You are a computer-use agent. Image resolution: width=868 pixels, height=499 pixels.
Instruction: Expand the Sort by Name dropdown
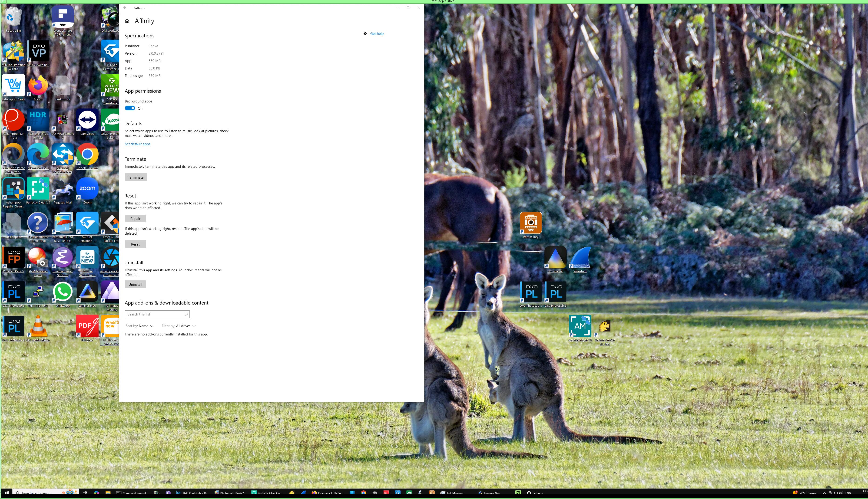[139, 326]
